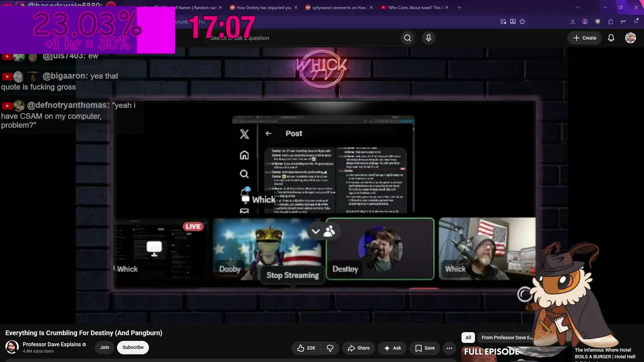Click the Ask button
This screenshot has height=362, width=644.
[392, 348]
